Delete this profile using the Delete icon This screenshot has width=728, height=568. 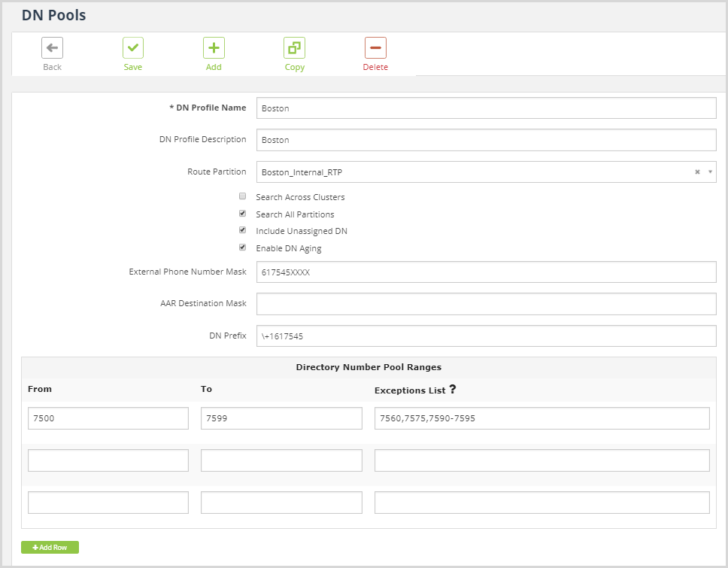[375, 47]
